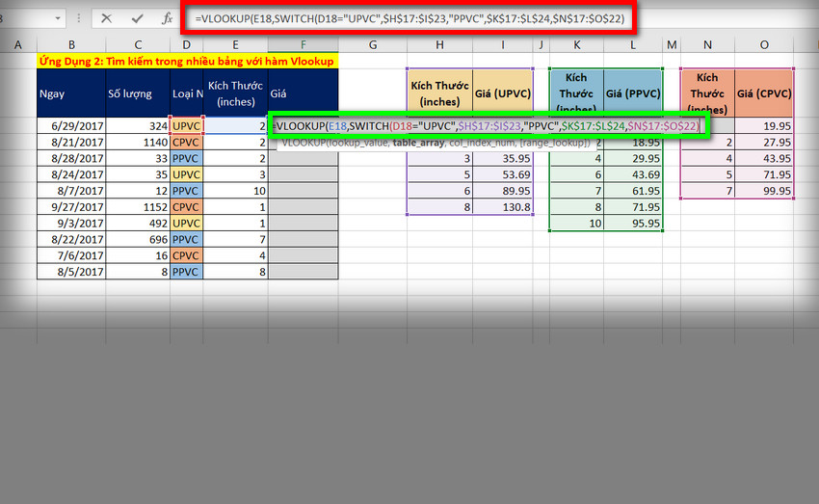Select column B header
The image size is (819, 504).
[x=71, y=44]
